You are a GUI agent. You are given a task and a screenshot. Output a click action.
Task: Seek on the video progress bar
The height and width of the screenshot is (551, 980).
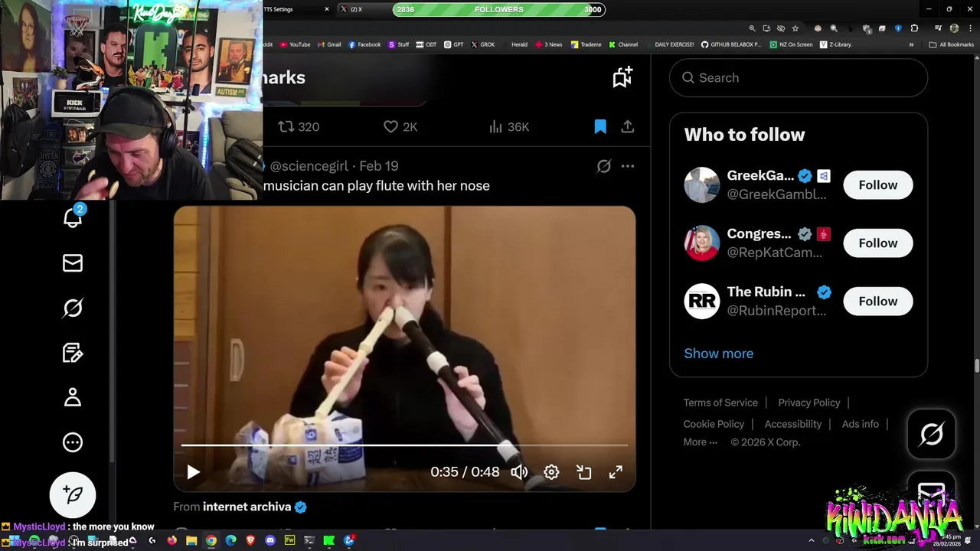tap(404, 445)
